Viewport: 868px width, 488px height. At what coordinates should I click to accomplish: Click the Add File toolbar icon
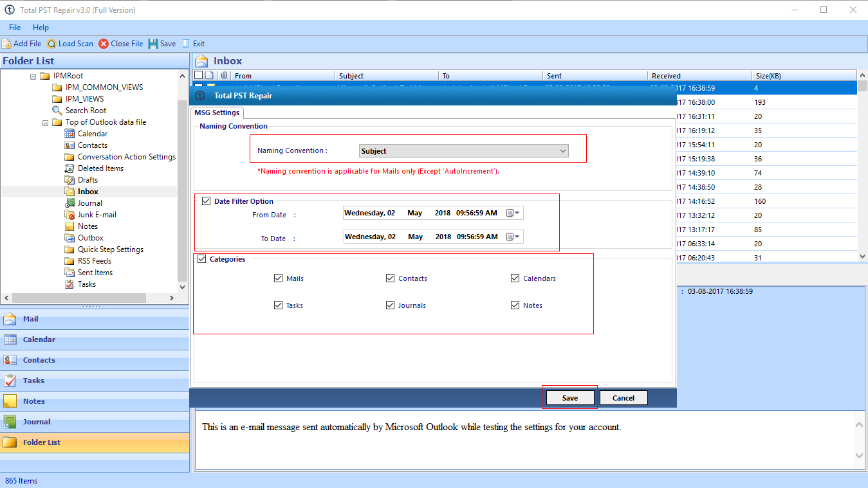[x=6, y=44]
